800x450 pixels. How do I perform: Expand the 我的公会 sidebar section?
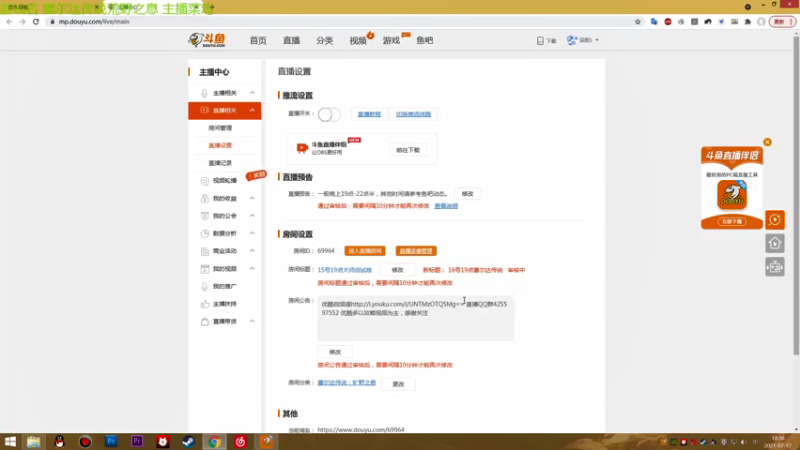click(x=252, y=216)
